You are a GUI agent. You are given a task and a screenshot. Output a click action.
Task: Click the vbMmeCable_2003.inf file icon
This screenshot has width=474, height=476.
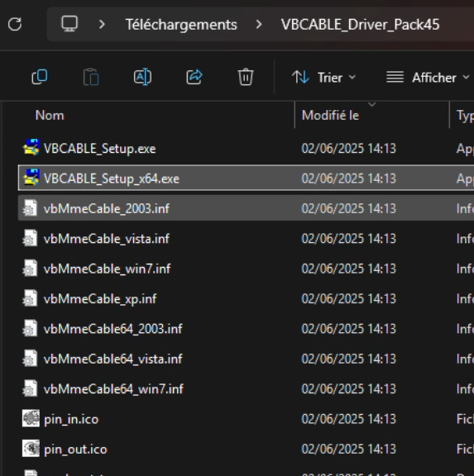pyautogui.click(x=30, y=208)
